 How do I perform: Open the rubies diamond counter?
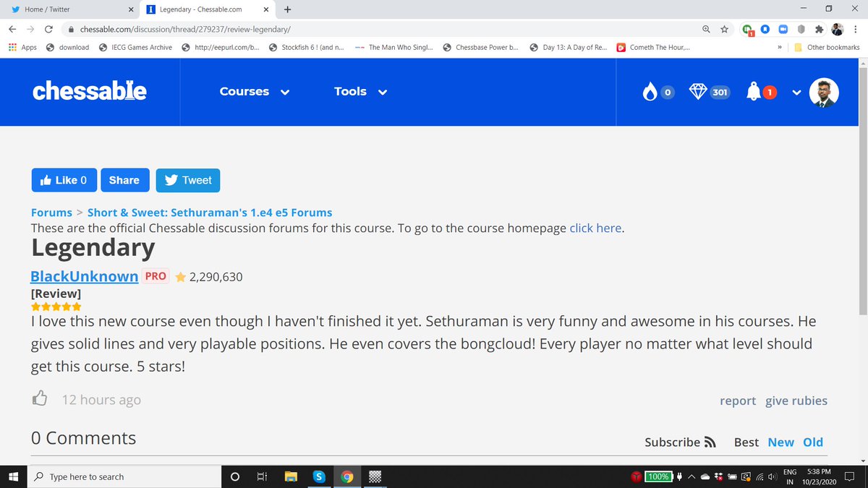[x=709, y=92]
